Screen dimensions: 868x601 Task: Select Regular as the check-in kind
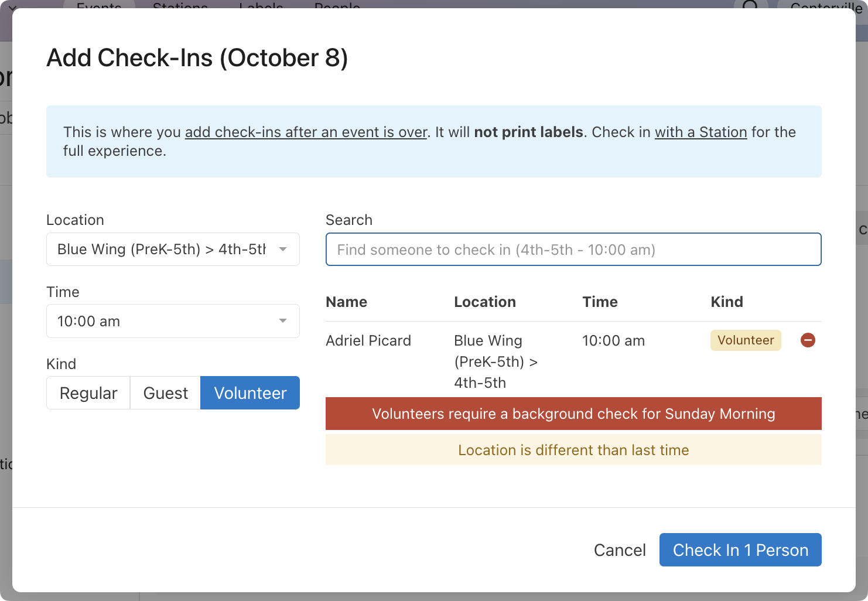coord(88,393)
